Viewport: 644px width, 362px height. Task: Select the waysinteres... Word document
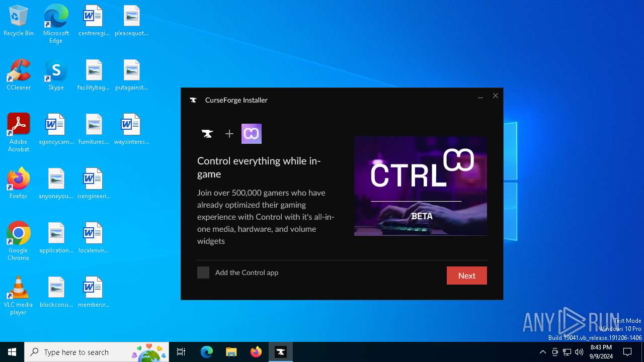[x=131, y=130]
